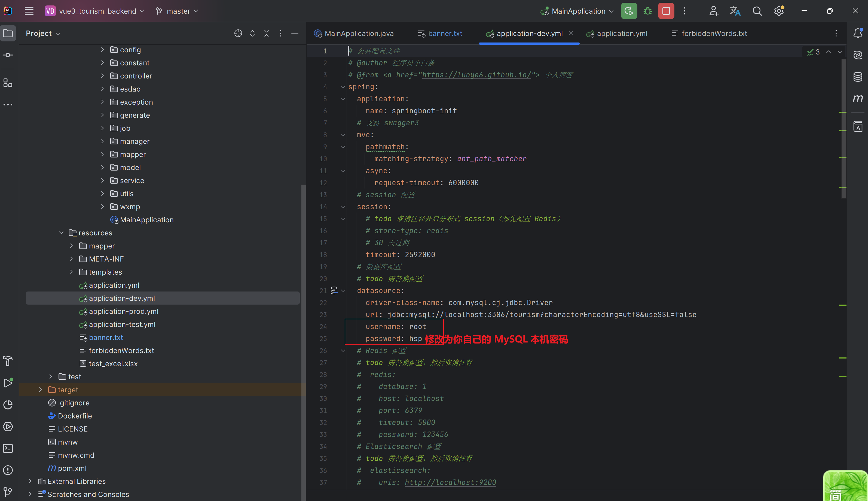
Task: Open the Database tool window
Action: point(858,77)
